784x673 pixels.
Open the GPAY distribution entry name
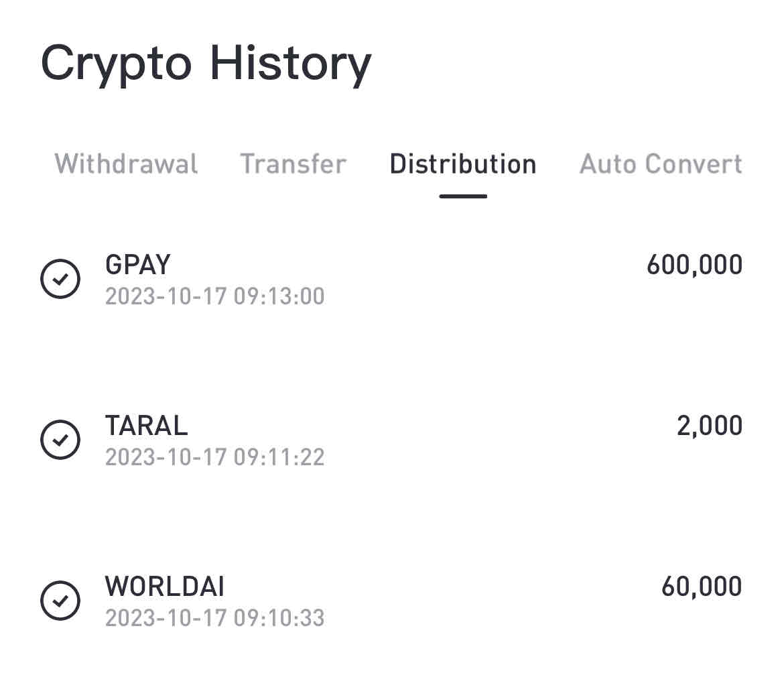coord(138,265)
